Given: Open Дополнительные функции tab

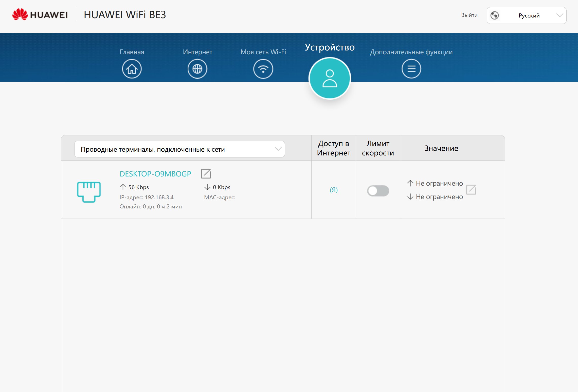Looking at the screenshot, I should point(411,52).
